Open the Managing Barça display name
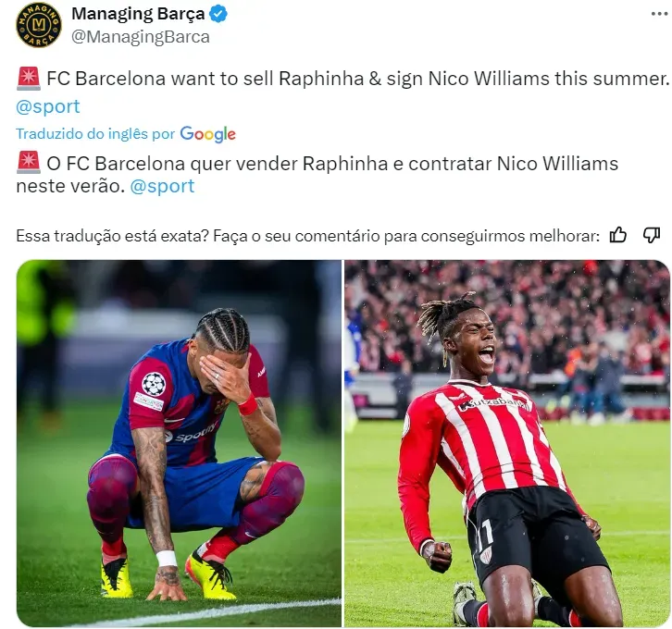Image resolution: width=672 pixels, height=629 pixels. coord(138,14)
